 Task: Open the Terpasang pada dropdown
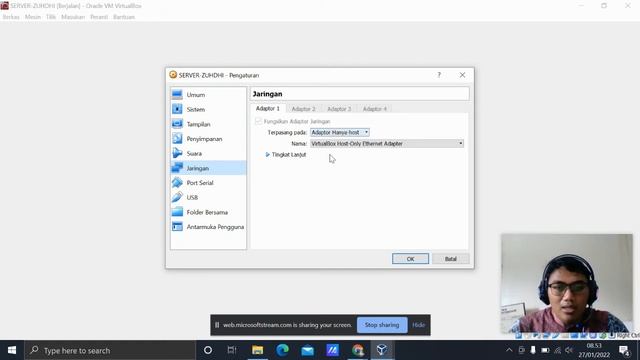tap(340, 132)
